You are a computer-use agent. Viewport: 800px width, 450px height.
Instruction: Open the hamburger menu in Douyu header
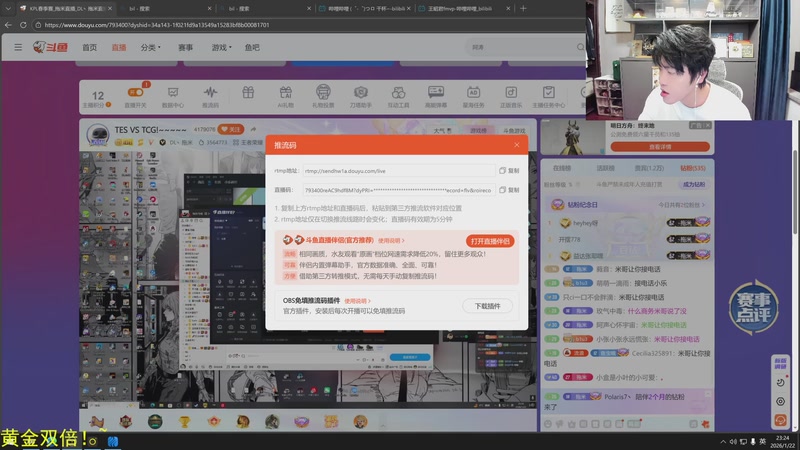18,47
